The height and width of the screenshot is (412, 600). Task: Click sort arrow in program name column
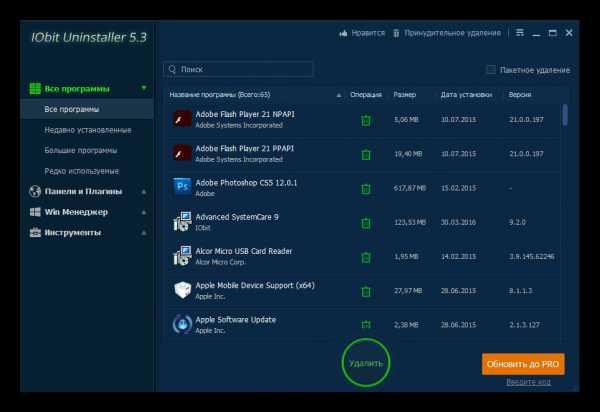[x=339, y=95]
